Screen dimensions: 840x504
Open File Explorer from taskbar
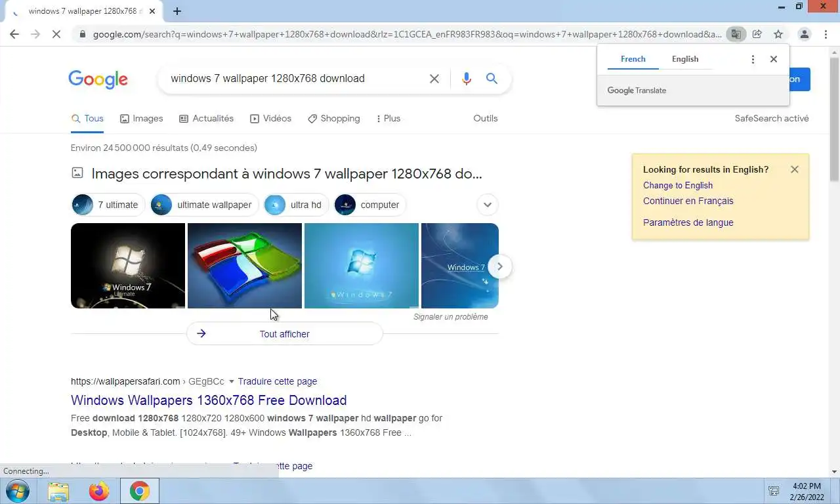pyautogui.click(x=58, y=491)
